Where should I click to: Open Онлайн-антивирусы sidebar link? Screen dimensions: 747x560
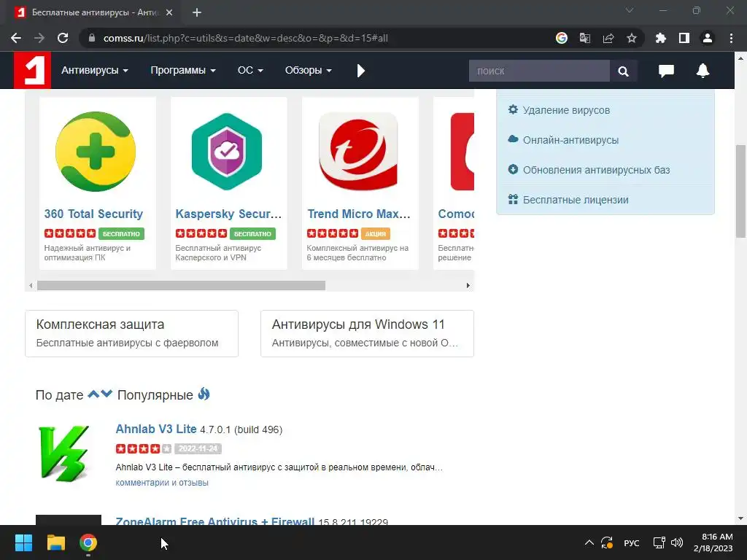click(x=570, y=140)
